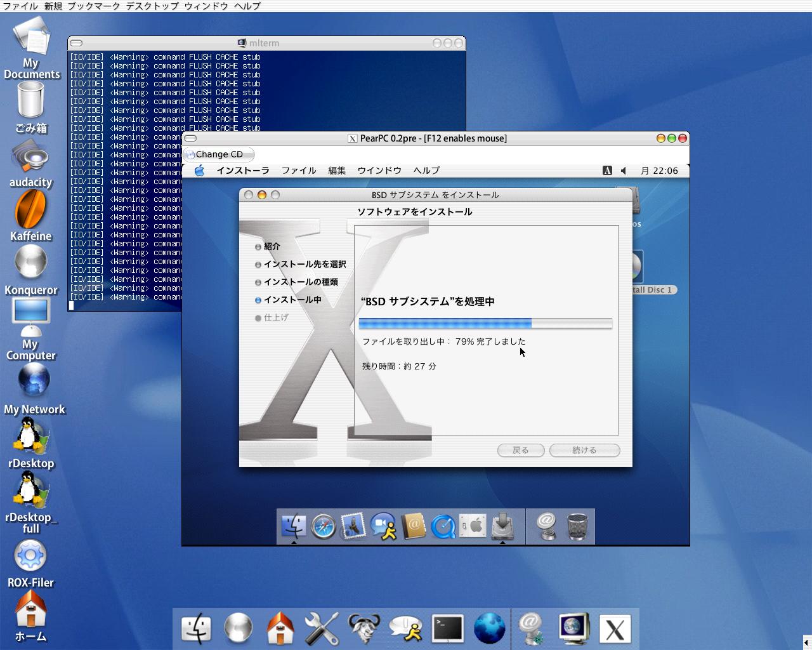Open ウインドウ menu in emulated Mac
This screenshot has width=812, height=650.
pyautogui.click(x=379, y=170)
